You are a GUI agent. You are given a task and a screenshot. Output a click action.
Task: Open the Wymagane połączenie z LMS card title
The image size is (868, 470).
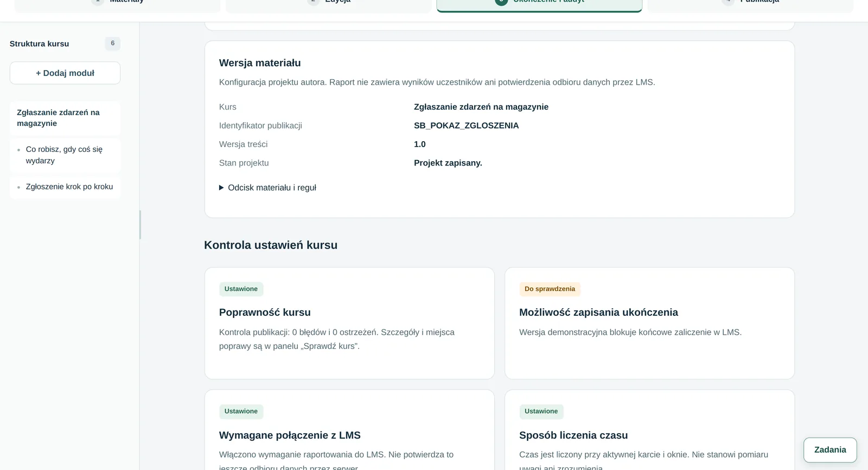(x=290, y=435)
